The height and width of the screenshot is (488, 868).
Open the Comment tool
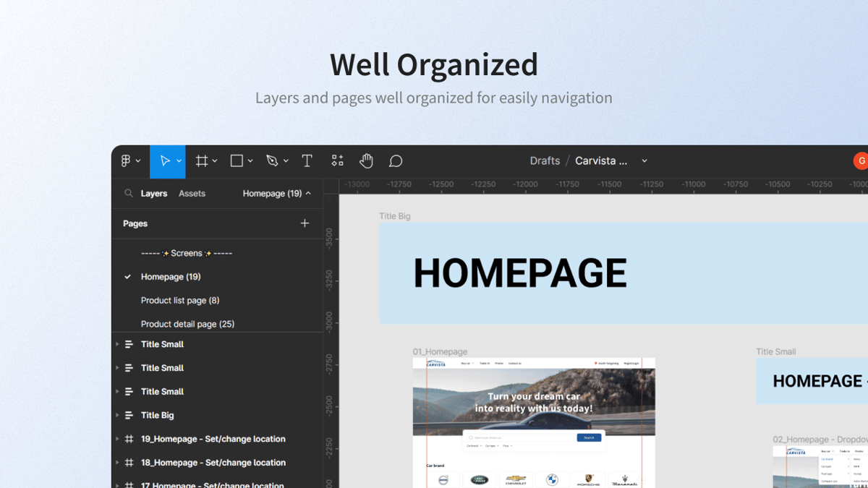[x=395, y=160]
